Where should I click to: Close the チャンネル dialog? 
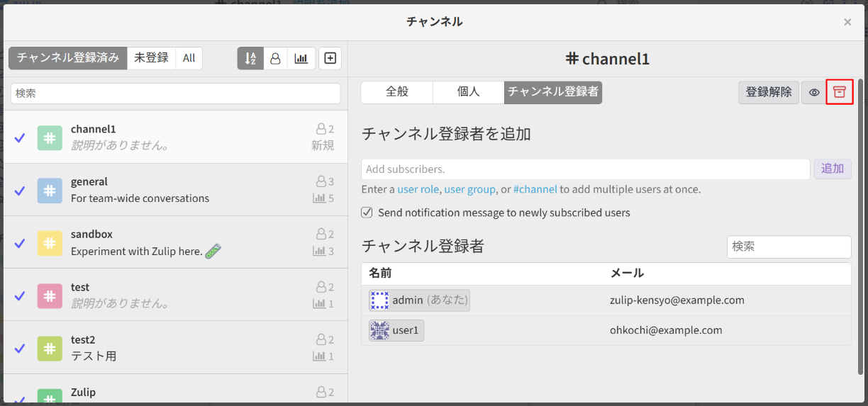(847, 22)
